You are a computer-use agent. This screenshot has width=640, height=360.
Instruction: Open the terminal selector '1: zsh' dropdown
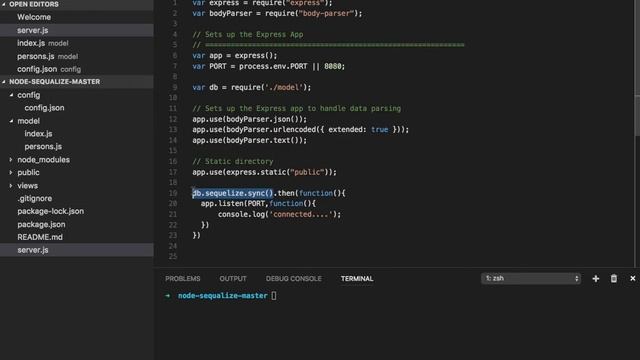click(531, 278)
